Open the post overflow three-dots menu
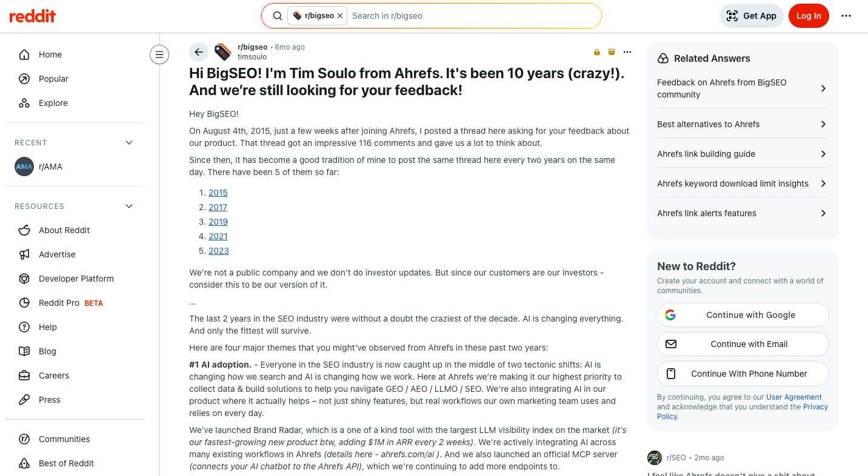This screenshot has width=868, height=476. 627,52
